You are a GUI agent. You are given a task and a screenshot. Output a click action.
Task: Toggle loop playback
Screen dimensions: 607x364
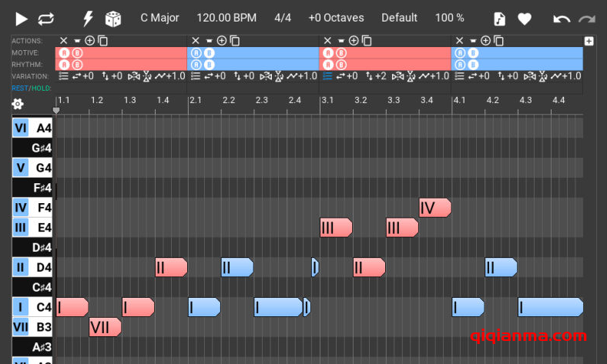pos(46,18)
